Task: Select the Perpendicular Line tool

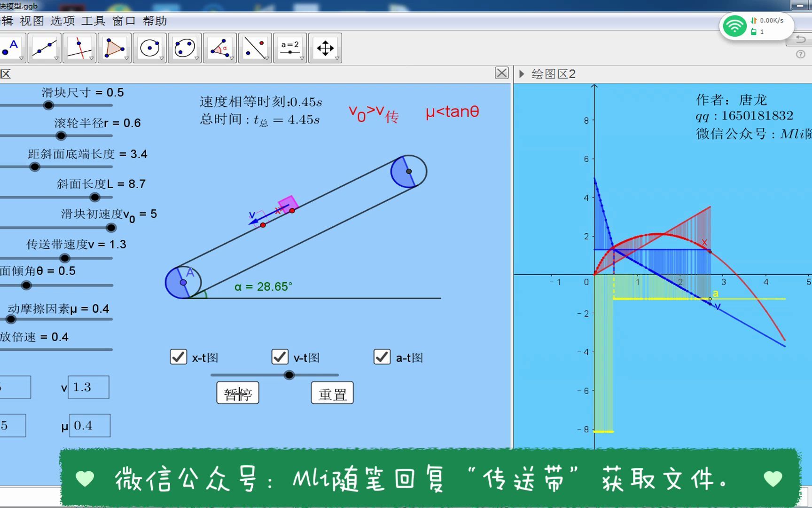Action: pos(80,47)
